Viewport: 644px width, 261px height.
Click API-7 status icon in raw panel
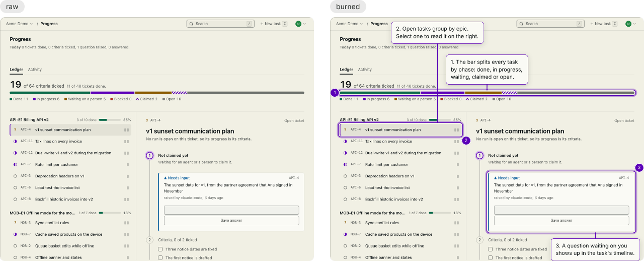[x=15, y=164]
